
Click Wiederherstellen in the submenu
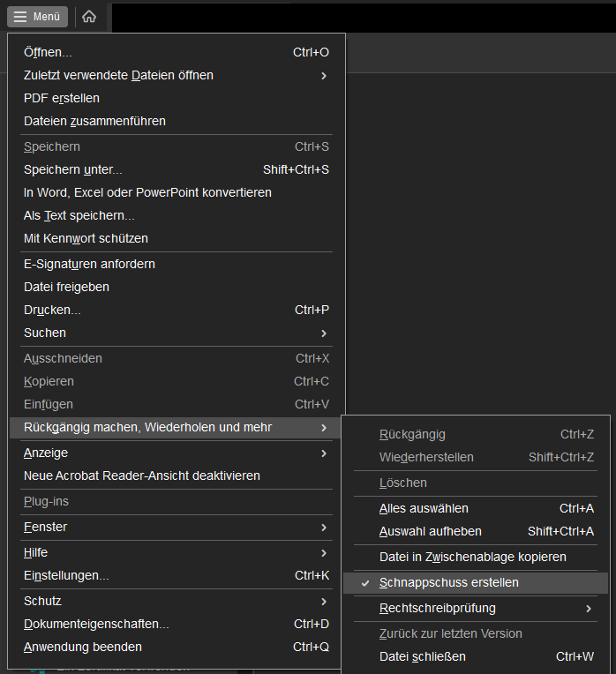pyautogui.click(x=476, y=457)
